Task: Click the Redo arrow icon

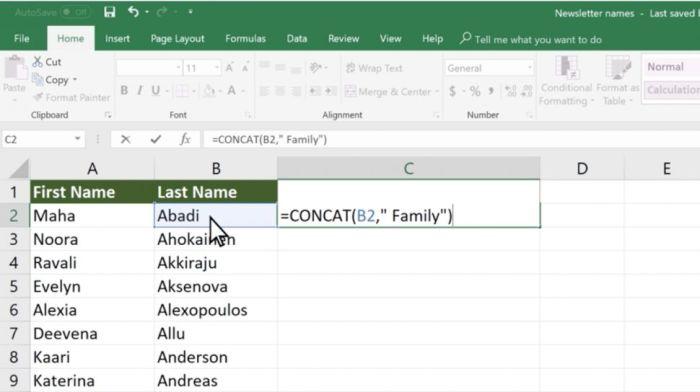Action: pyautogui.click(x=162, y=12)
